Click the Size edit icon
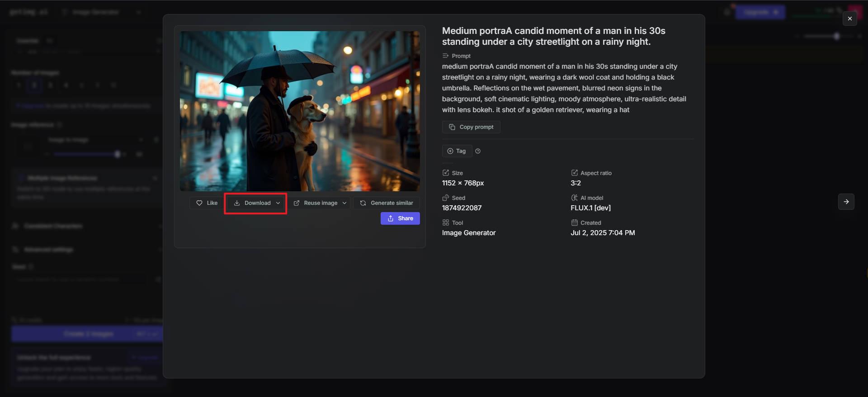This screenshot has width=868, height=397. click(x=446, y=173)
